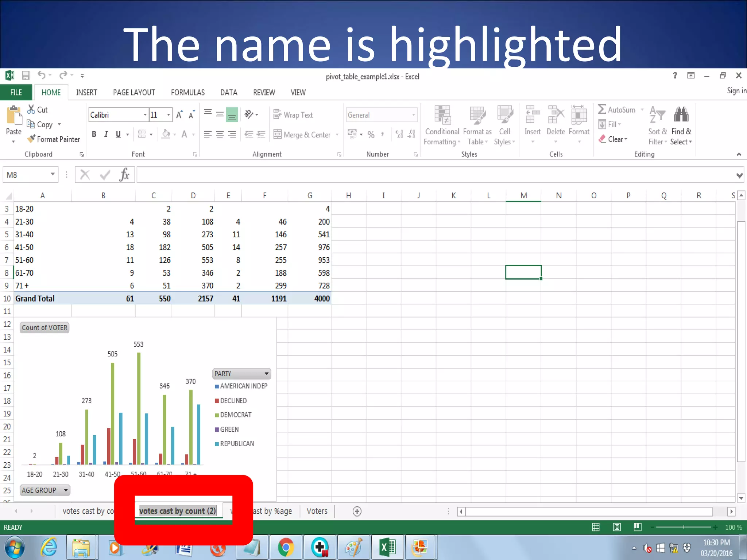Select the Grand Total cell A10
This screenshot has width=747, height=560.
tap(43, 298)
